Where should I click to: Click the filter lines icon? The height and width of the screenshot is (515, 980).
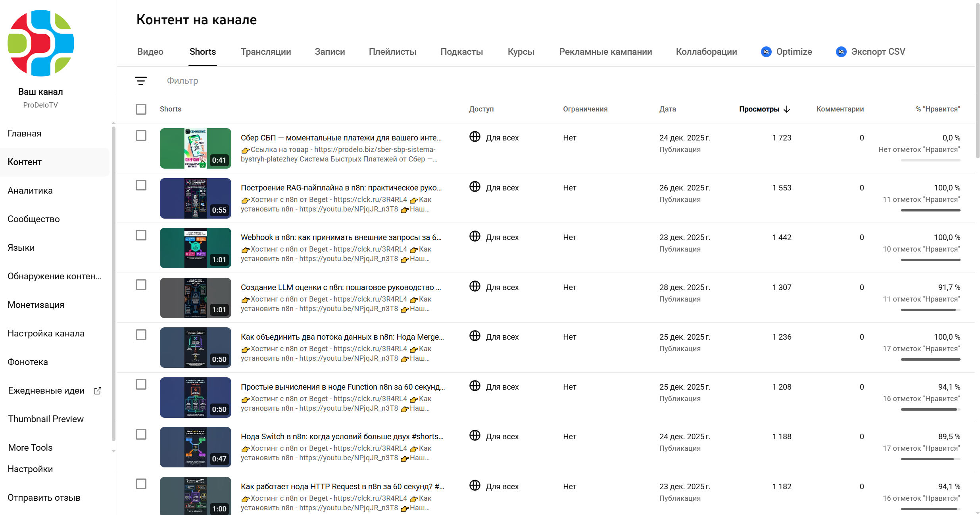point(141,81)
